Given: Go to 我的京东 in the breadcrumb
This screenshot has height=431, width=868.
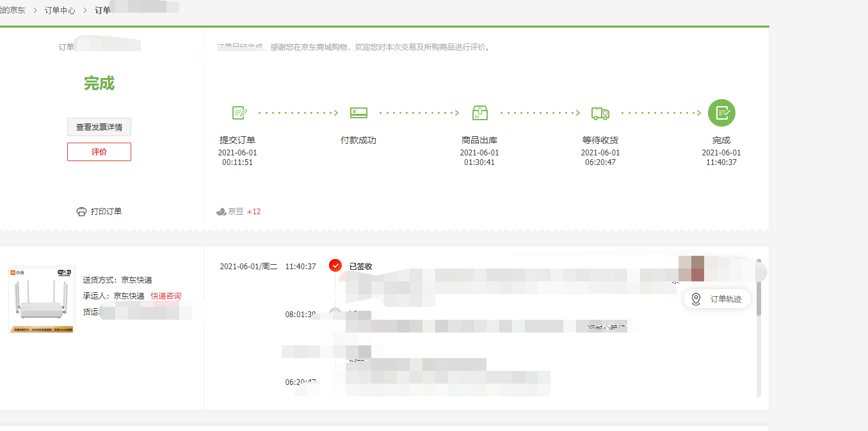Looking at the screenshot, I should [12, 10].
